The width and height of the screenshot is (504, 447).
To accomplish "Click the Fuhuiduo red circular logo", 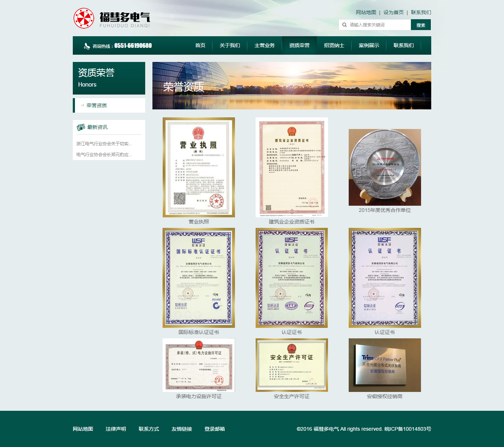I will coord(84,18).
